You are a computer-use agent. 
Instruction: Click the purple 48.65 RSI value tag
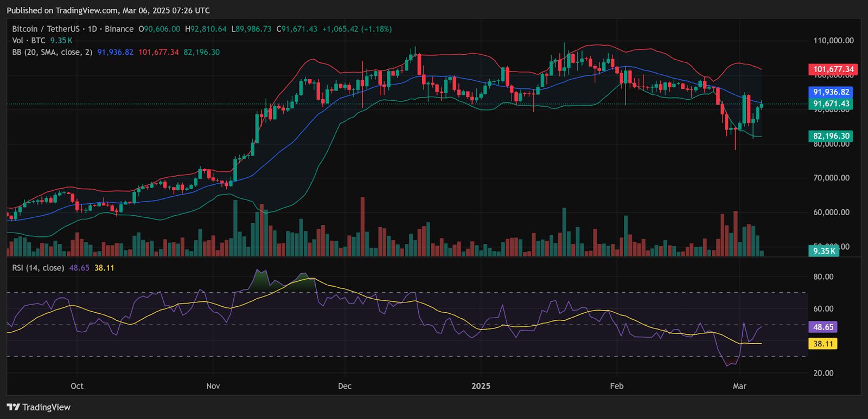pyautogui.click(x=823, y=327)
